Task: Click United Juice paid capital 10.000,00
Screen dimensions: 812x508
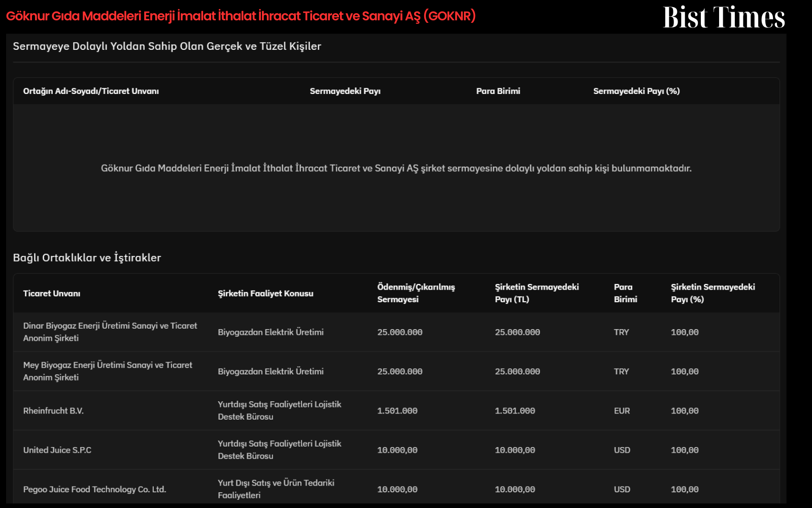Action: [397, 450]
